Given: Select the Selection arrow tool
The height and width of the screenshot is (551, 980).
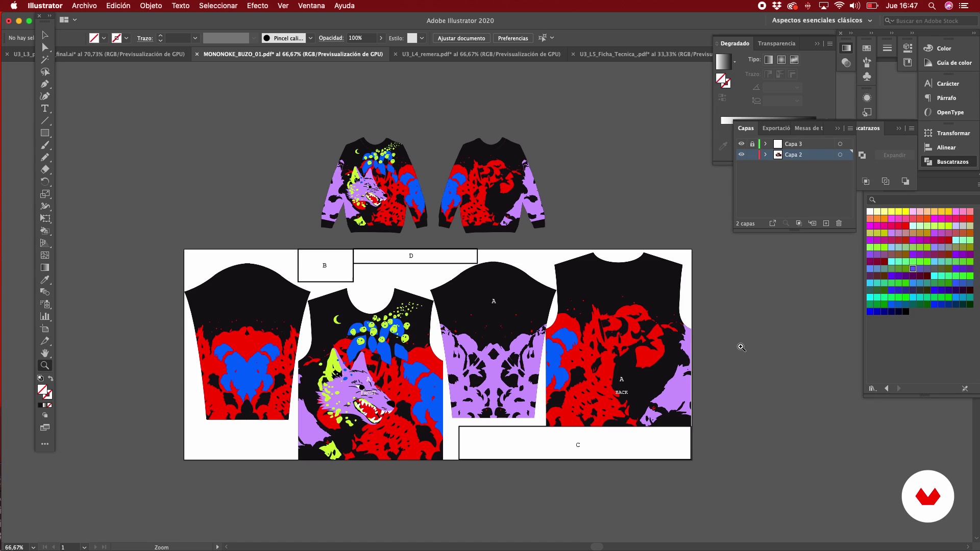Looking at the screenshot, I should tap(45, 35).
